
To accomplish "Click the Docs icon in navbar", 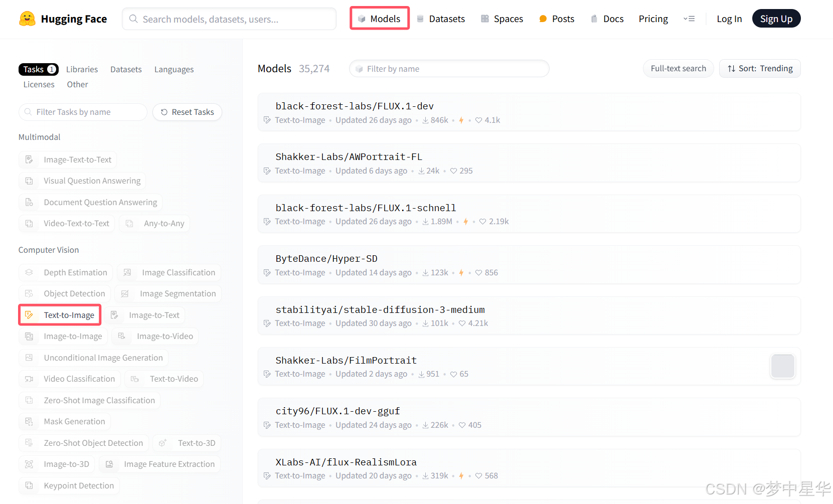I will coord(594,19).
